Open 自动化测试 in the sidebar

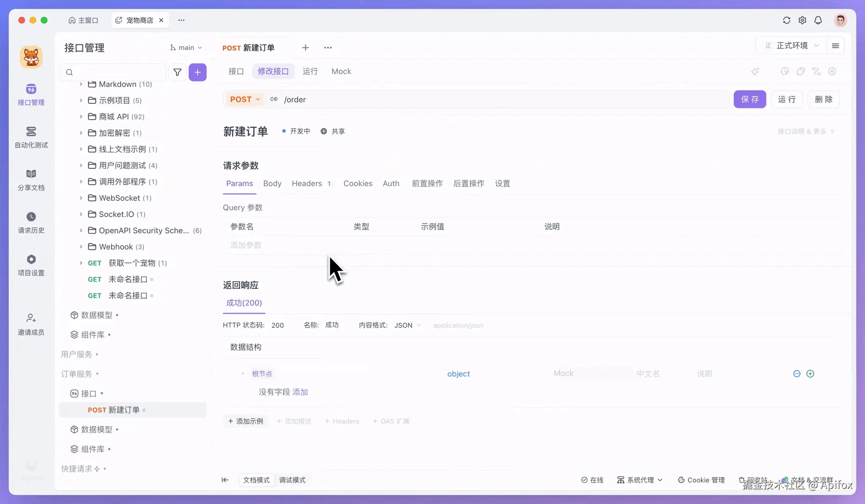(x=31, y=137)
